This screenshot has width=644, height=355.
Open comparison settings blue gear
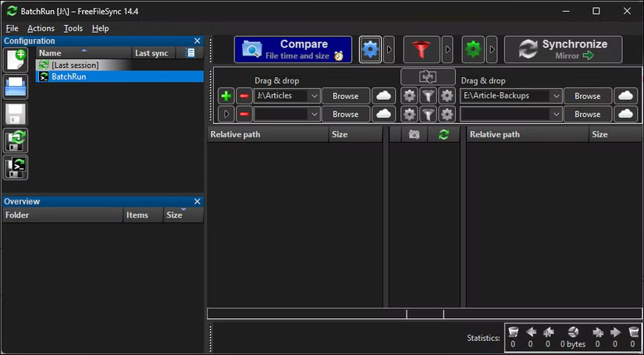click(370, 50)
